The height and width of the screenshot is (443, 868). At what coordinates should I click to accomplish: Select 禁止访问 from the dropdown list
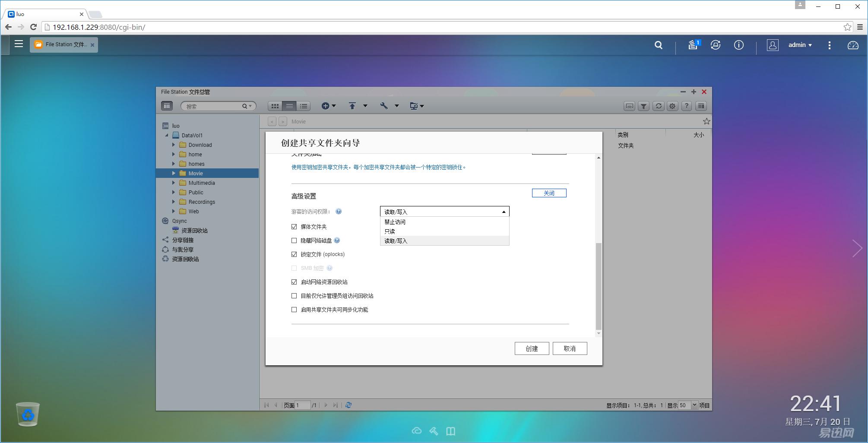pyautogui.click(x=444, y=222)
